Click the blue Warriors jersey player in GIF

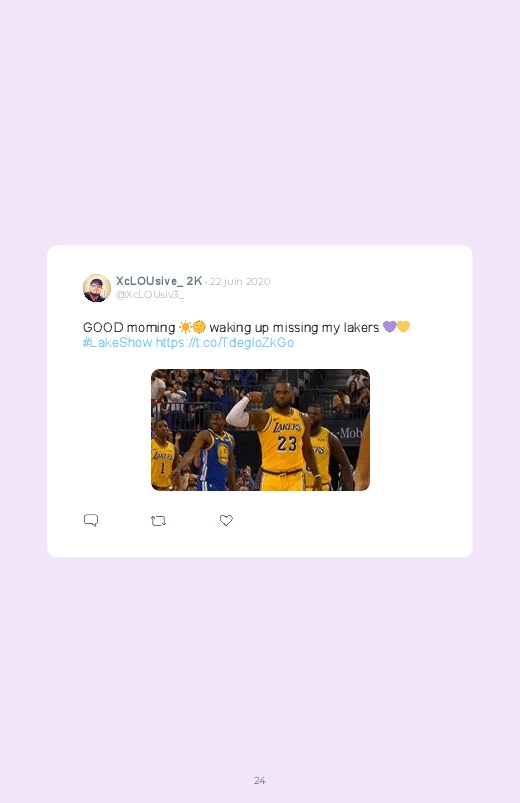tap(215, 453)
